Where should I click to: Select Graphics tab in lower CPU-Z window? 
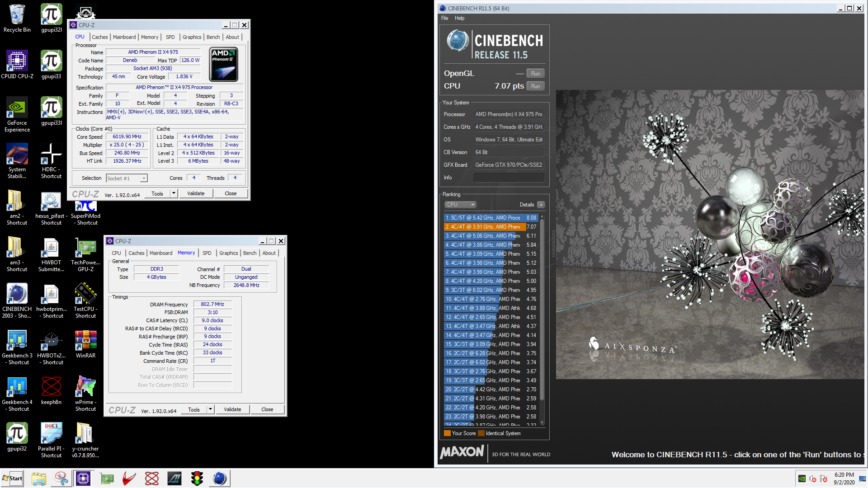pos(228,253)
